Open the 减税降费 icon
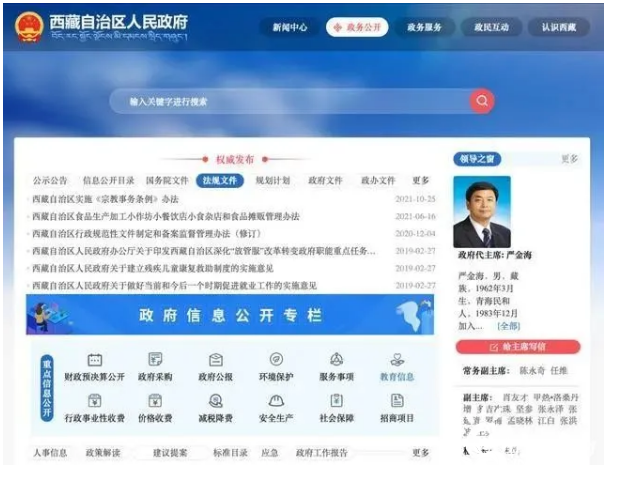This screenshot has width=619, height=497. click(215, 401)
